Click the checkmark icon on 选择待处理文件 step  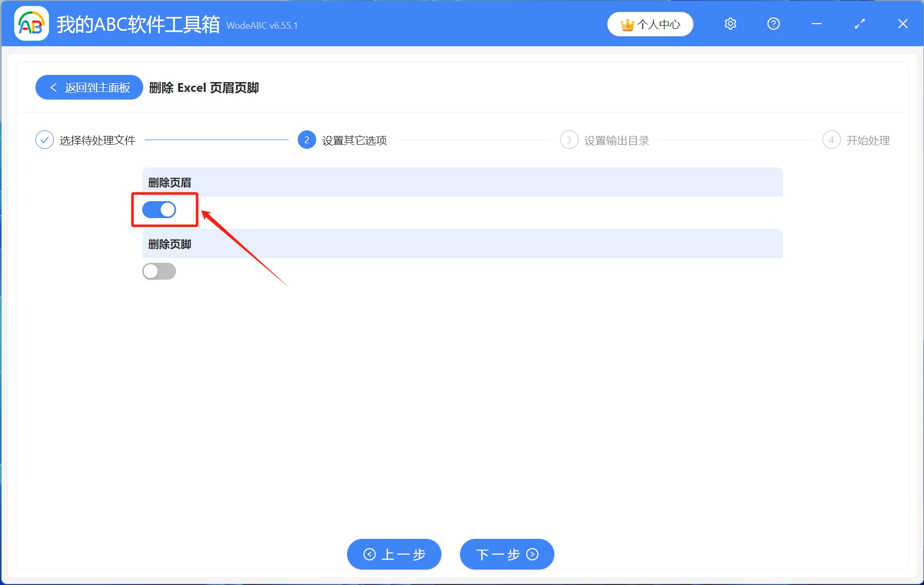(x=45, y=140)
